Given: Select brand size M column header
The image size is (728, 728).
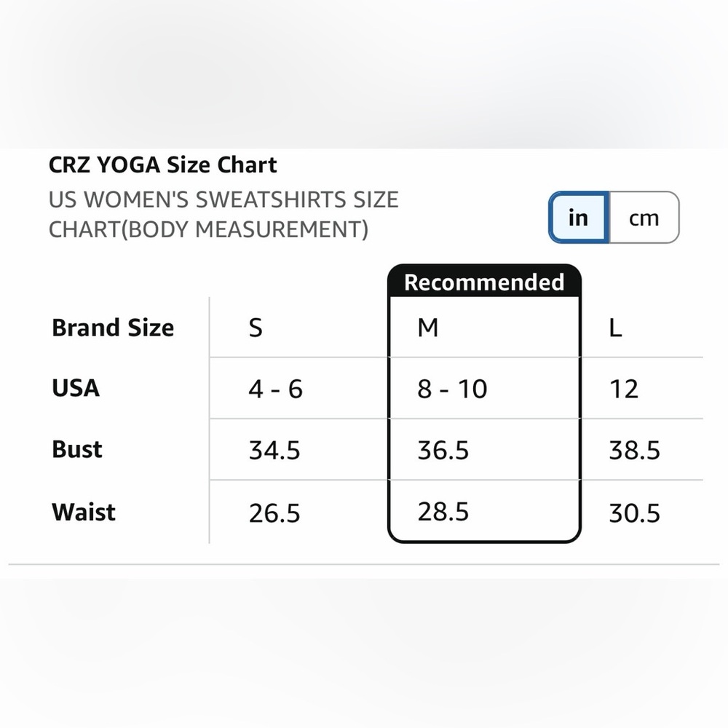Looking at the screenshot, I should coord(427,328).
